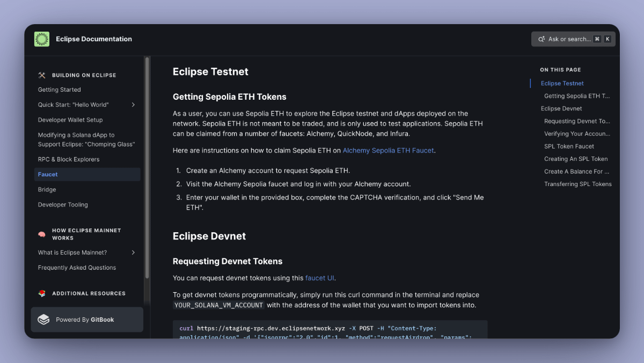Click the On This Page label
The image size is (644, 363).
click(x=560, y=70)
